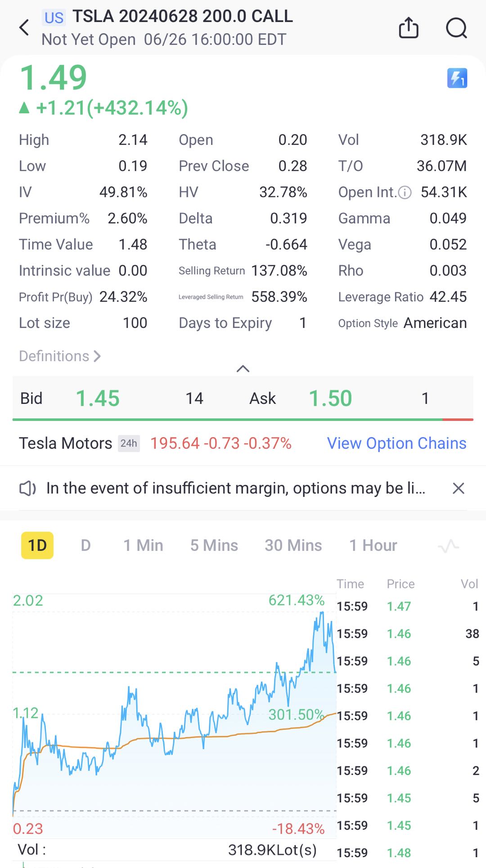Select the 1 Hour chart tab
The width and height of the screenshot is (486, 868).
pos(373,546)
